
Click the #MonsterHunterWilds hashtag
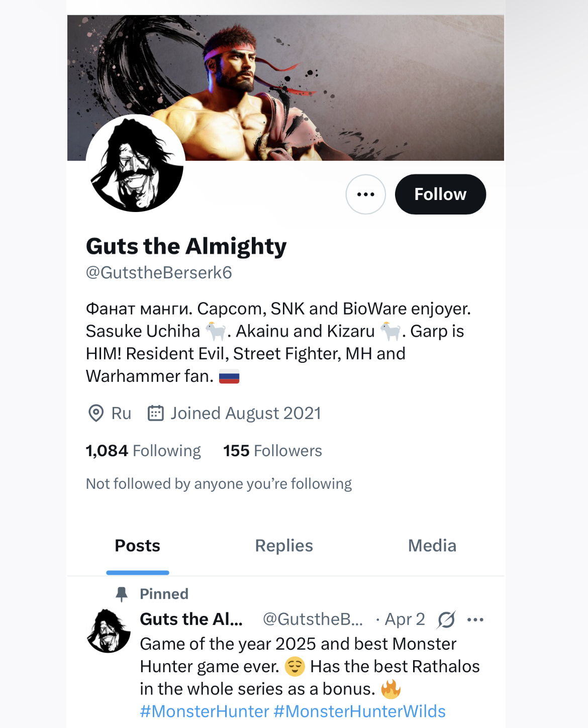(359, 711)
